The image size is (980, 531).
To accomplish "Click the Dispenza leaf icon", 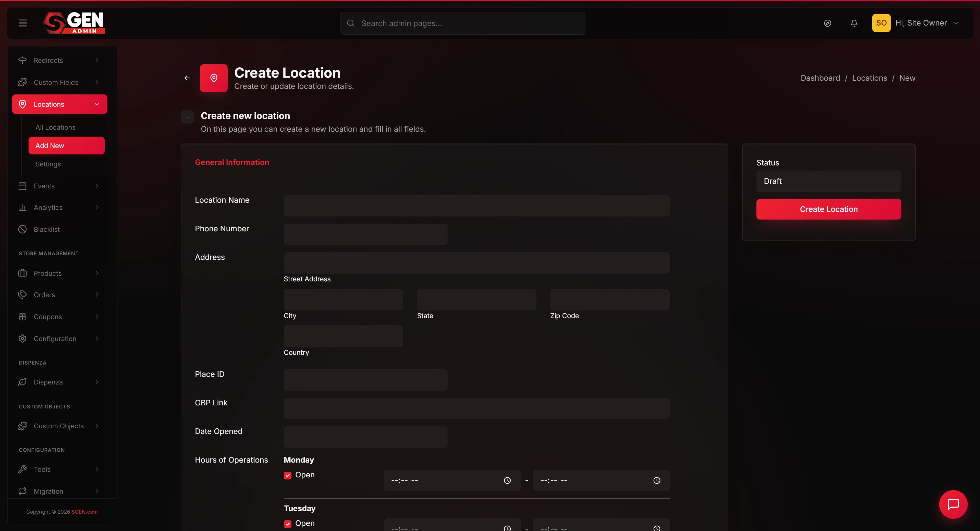I will click(x=22, y=382).
